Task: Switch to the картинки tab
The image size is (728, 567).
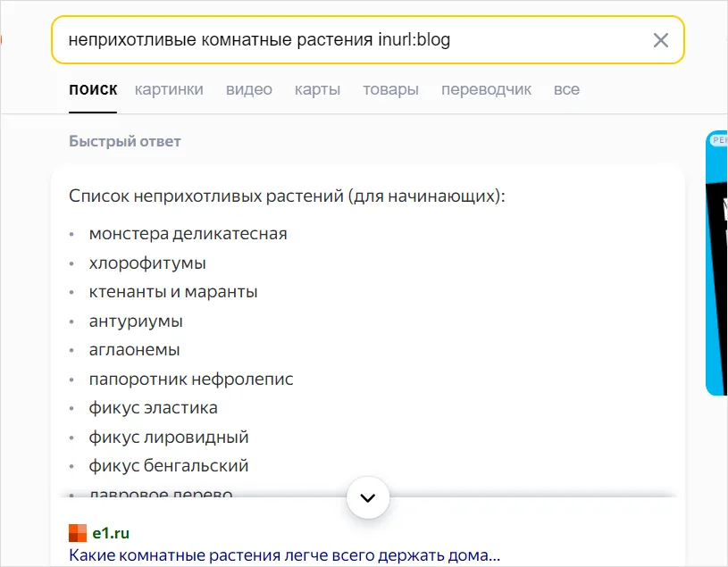Action: pos(169,89)
